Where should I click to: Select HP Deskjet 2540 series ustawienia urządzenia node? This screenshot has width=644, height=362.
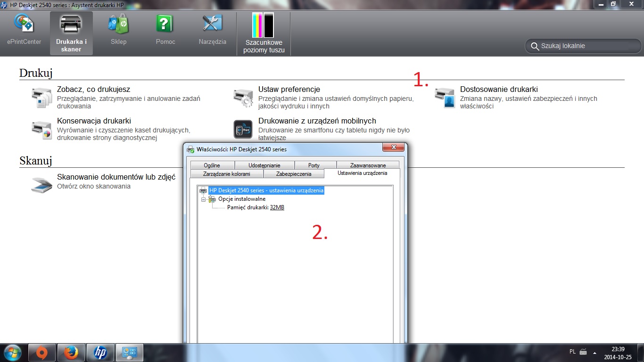(266, 190)
